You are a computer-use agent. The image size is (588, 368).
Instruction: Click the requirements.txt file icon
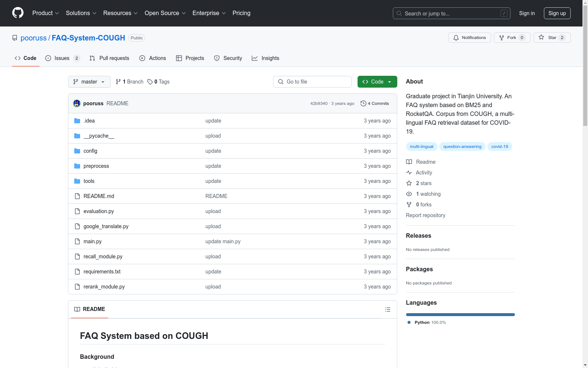[x=77, y=272]
